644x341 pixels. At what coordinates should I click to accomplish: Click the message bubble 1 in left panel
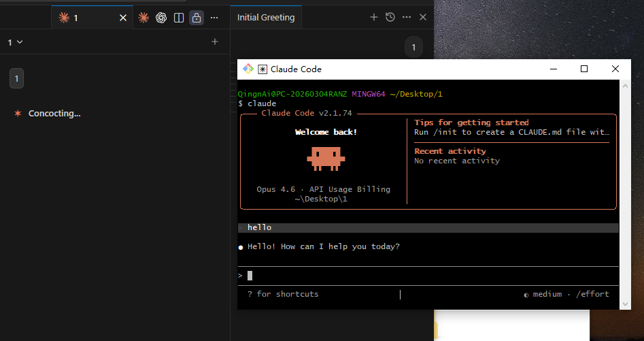pos(16,78)
